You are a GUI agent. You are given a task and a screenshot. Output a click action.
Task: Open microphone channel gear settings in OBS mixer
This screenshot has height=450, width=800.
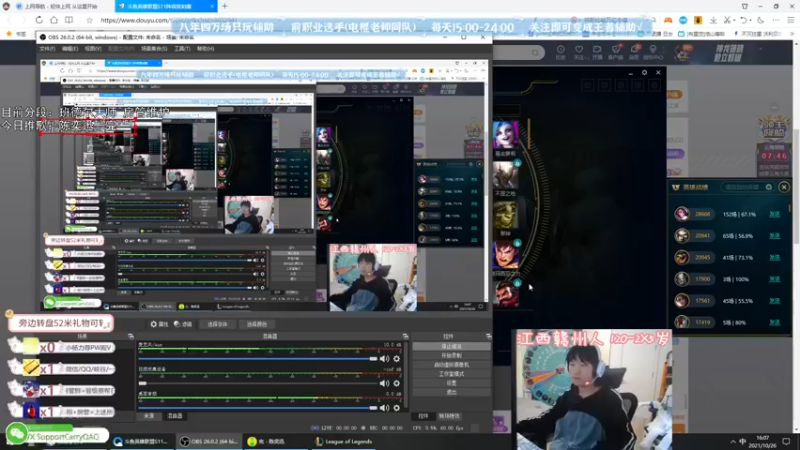point(396,359)
